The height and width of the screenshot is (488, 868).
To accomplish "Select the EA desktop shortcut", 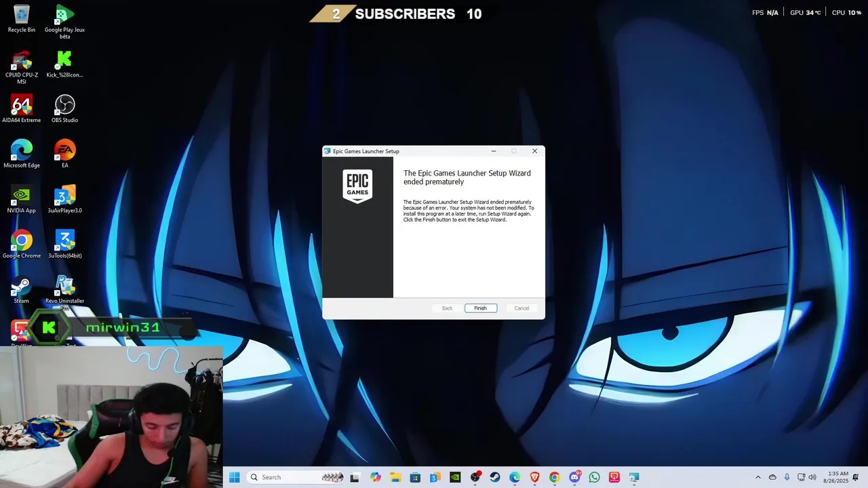I will 64,154.
